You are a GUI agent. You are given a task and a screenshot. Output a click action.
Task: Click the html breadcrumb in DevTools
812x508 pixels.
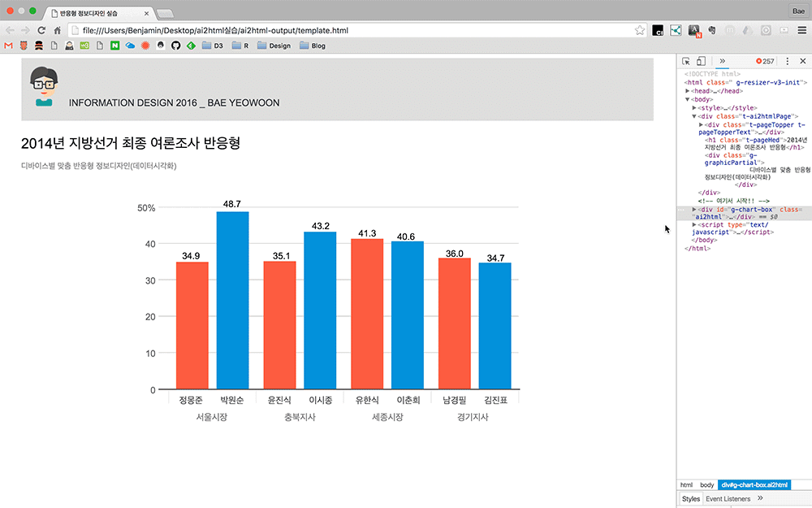coord(686,485)
